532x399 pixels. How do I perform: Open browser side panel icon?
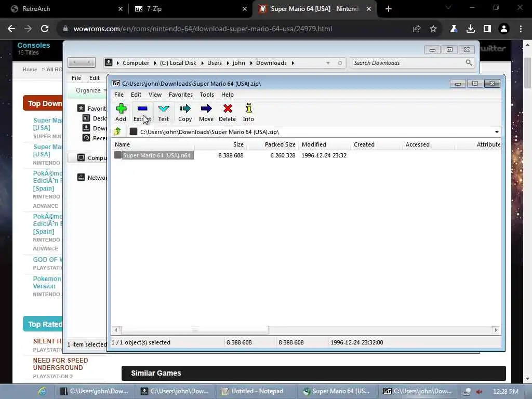pos(487,29)
